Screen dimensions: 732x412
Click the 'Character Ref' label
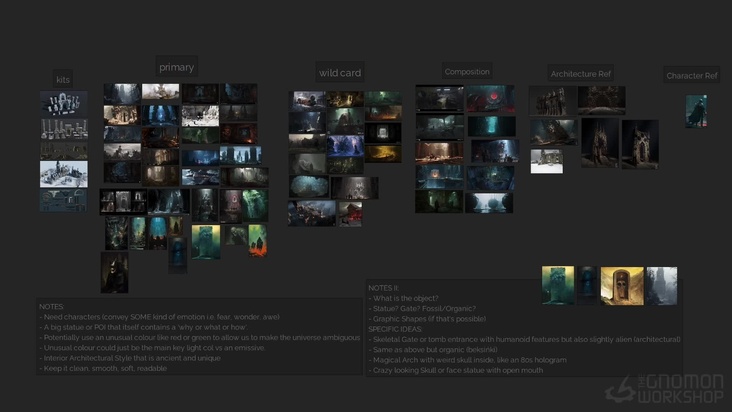(x=692, y=76)
